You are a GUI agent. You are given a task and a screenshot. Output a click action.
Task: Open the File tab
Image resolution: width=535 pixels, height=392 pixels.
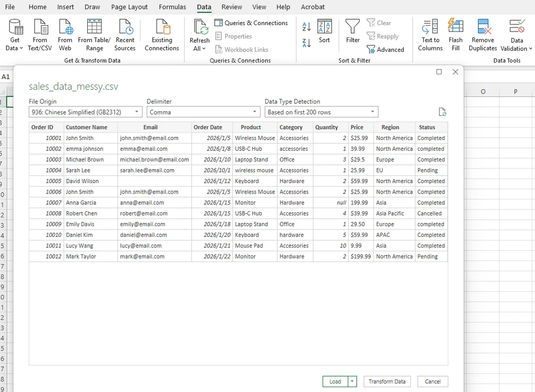click(x=10, y=7)
